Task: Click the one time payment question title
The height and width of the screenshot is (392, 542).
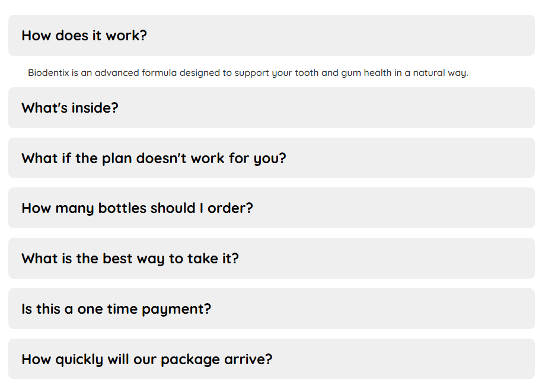Action: (116, 309)
